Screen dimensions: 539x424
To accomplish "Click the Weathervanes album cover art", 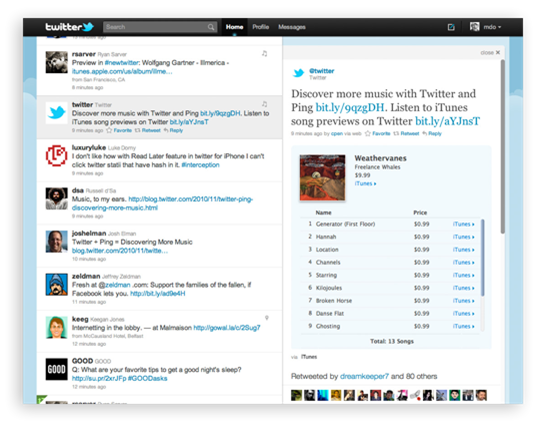I will pos(322,177).
